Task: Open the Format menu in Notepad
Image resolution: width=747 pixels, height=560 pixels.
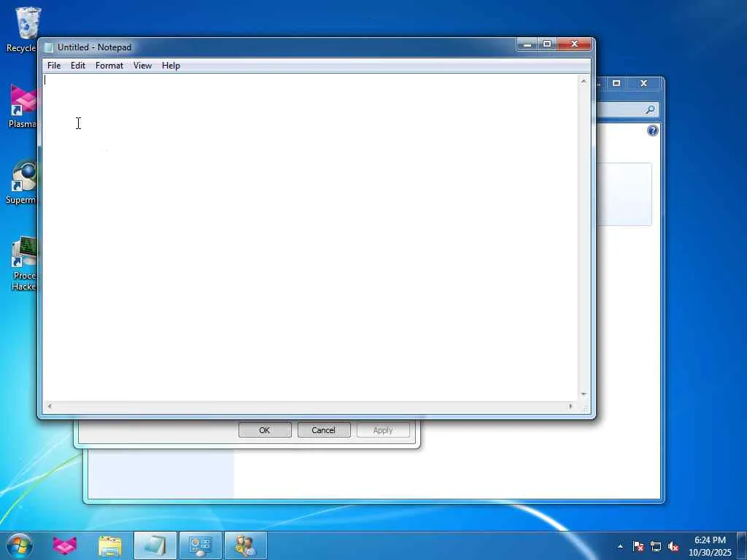Action: coord(109,66)
